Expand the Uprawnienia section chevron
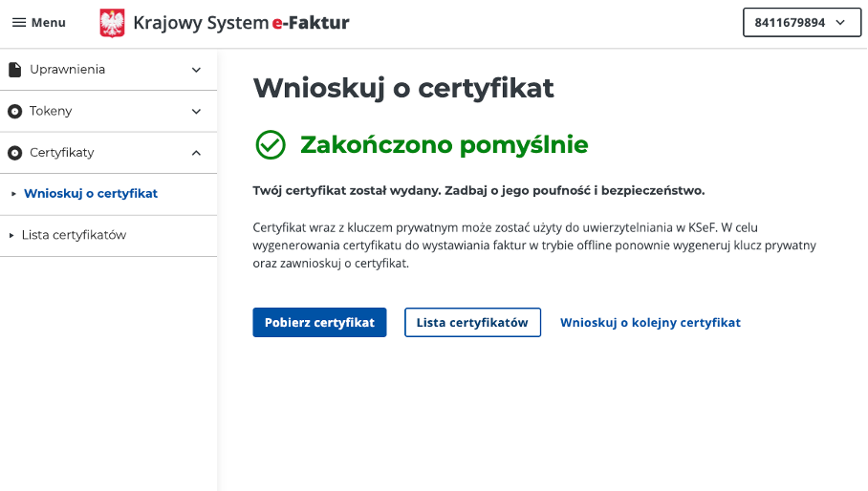The width and height of the screenshot is (868, 491). tap(196, 70)
